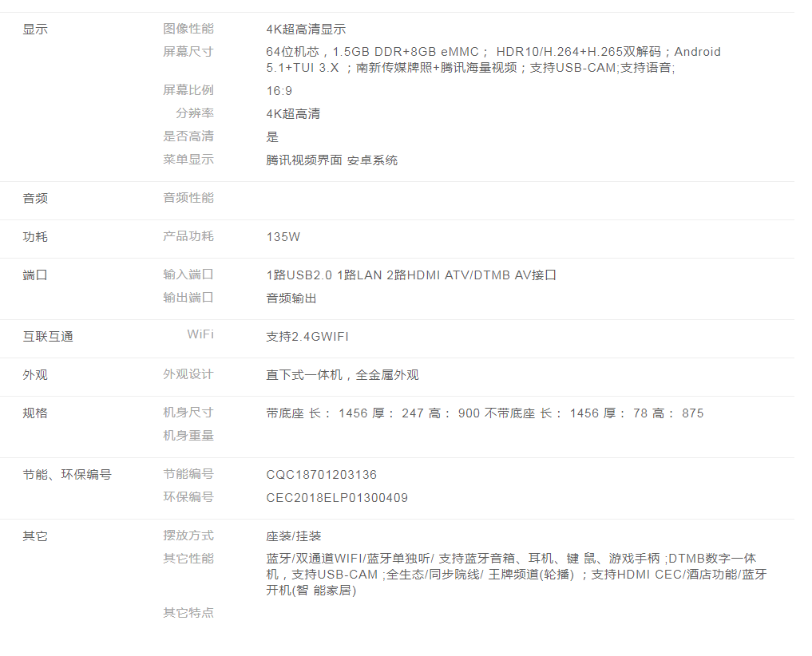Click the 音频 section heading

[35, 199]
